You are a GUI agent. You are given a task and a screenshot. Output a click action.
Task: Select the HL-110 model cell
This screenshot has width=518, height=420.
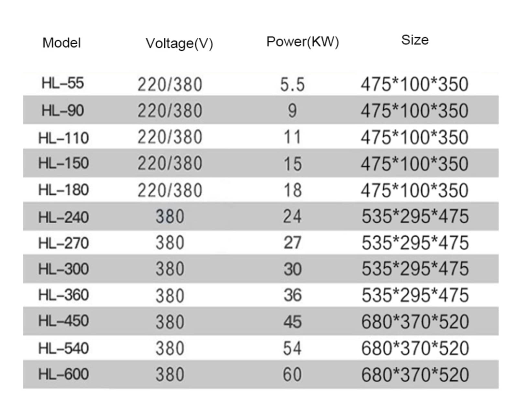pos(63,138)
